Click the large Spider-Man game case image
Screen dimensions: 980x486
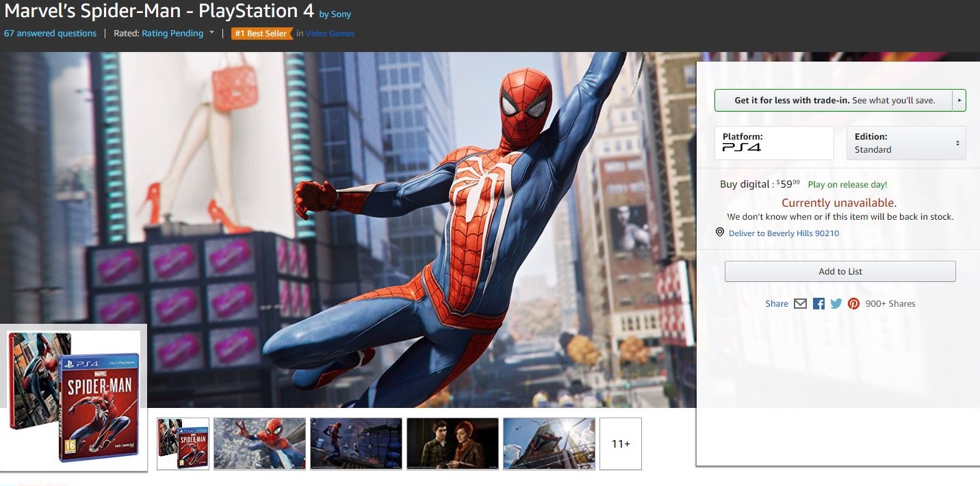pyautogui.click(x=74, y=397)
